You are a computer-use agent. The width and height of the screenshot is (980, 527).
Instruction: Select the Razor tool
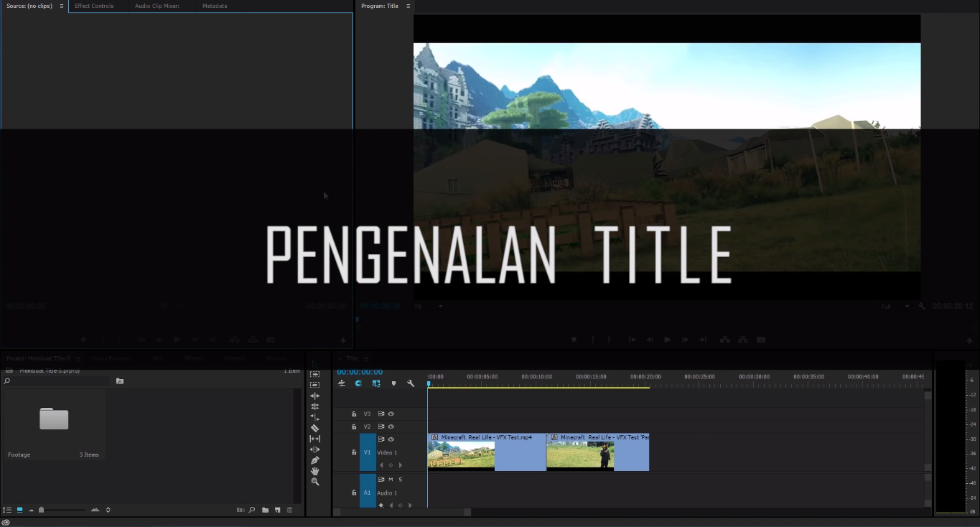pos(314,429)
